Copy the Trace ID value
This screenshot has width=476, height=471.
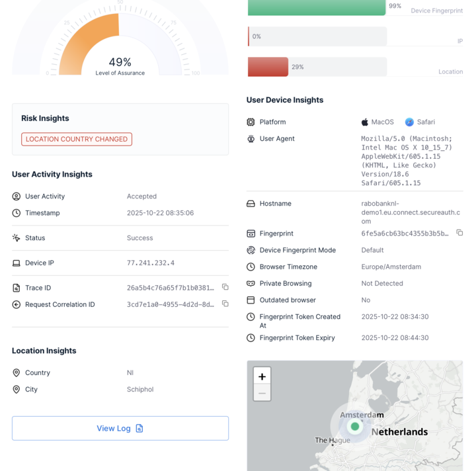click(x=225, y=287)
